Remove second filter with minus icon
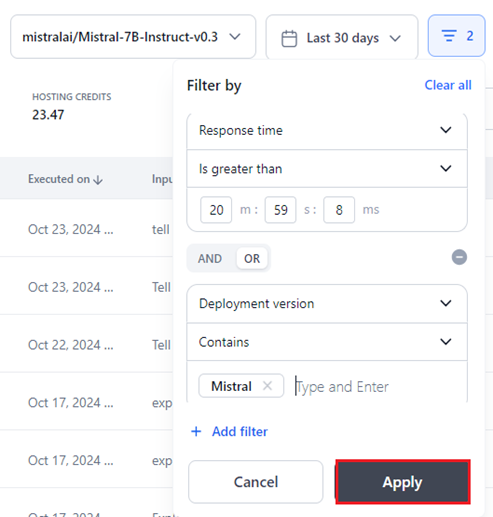Screen dimensions: 493x517 tap(459, 257)
